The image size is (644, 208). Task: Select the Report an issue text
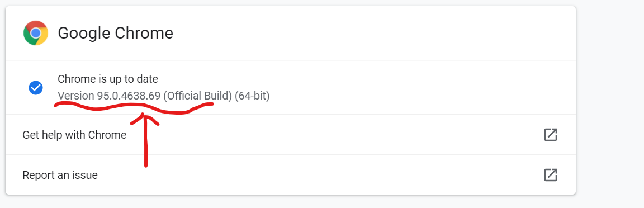60,175
